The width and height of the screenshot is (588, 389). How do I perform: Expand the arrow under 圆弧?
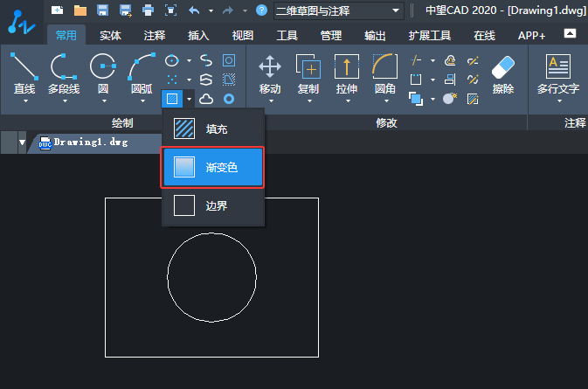(143, 101)
